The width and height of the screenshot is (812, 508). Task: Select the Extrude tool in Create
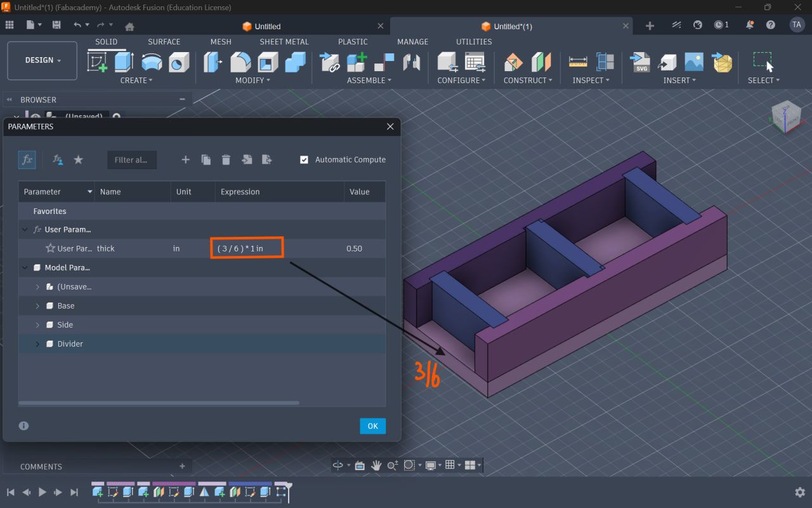click(x=124, y=62)
